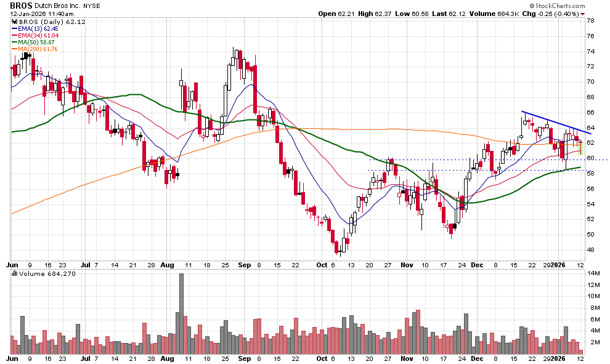Click the 'Dec' label under the volume panel
This screenshot has height=364, width=610.
pos(477,358)
